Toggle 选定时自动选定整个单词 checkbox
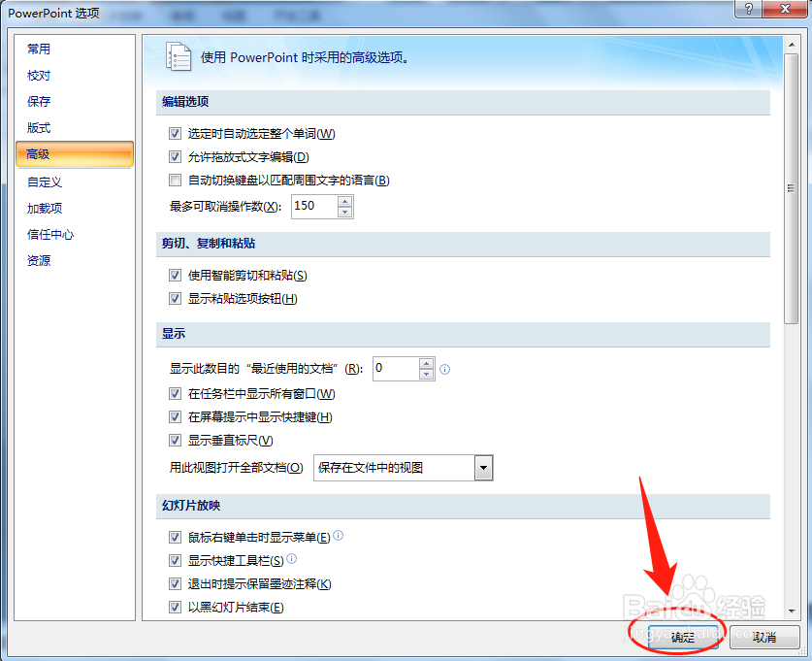This screenshot has width=812, height=661. 175,134
